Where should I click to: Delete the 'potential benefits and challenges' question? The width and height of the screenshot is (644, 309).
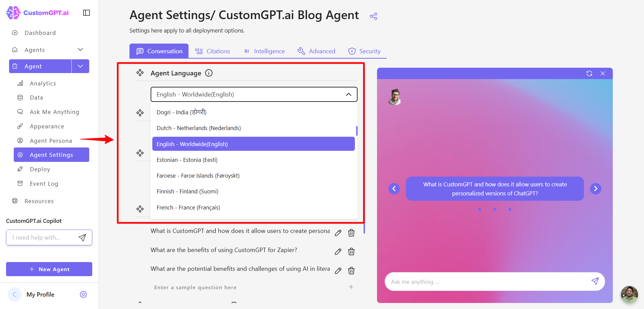click(351, 271)
